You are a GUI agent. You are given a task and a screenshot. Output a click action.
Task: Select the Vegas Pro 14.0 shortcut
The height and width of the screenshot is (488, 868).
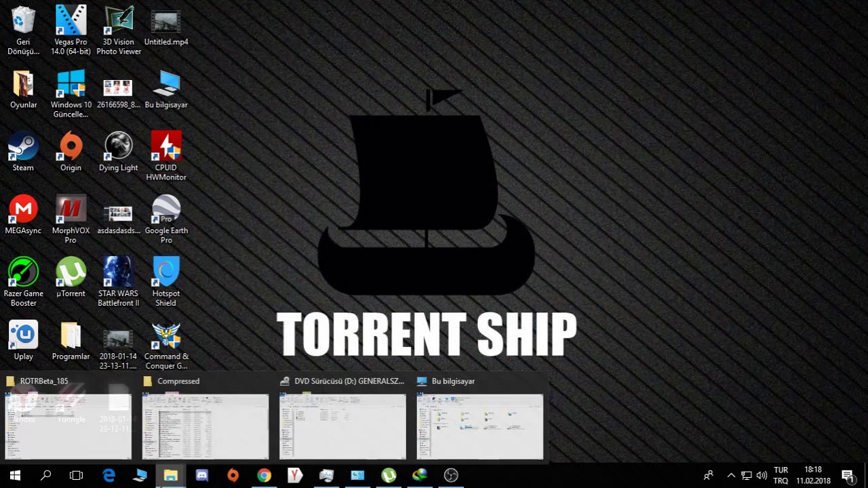click(x=71, y=30)
